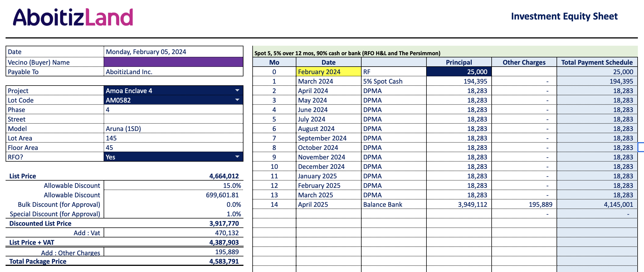Image resolution: width=644 pixels, height=272 pixels.
Task: Click the payment scheme title Spot 5, 5% over 12 mos
Action: 347,53
